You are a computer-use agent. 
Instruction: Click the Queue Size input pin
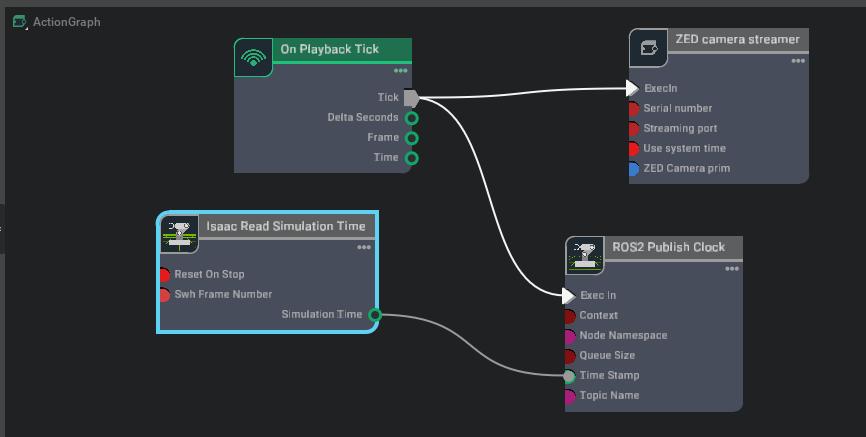click(x=570, y=356)
